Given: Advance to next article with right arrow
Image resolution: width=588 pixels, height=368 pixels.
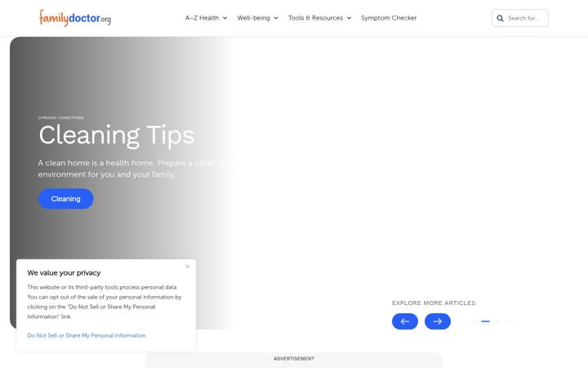Looking at the screenshot, I should 438,321.
